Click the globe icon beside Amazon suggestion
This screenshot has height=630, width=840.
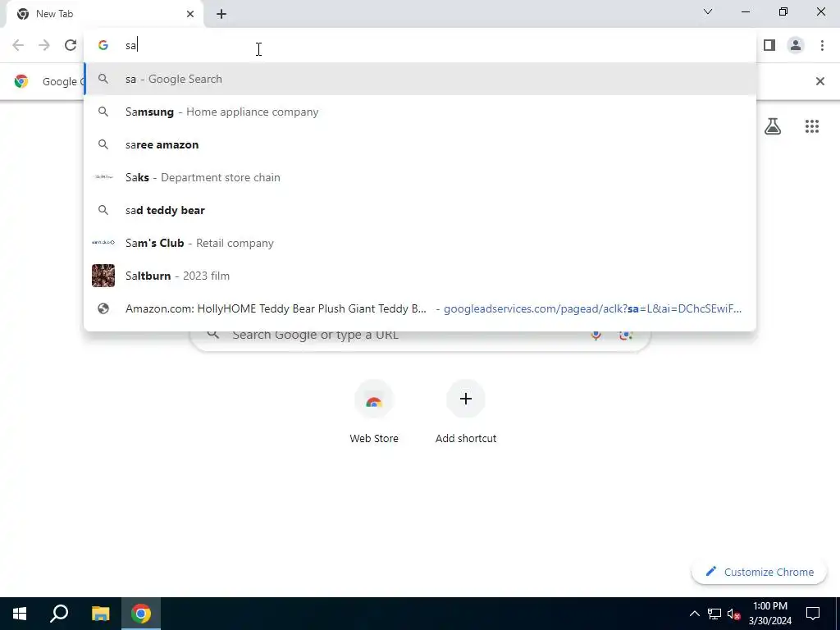pyautogui.click(x=103, y=308)
